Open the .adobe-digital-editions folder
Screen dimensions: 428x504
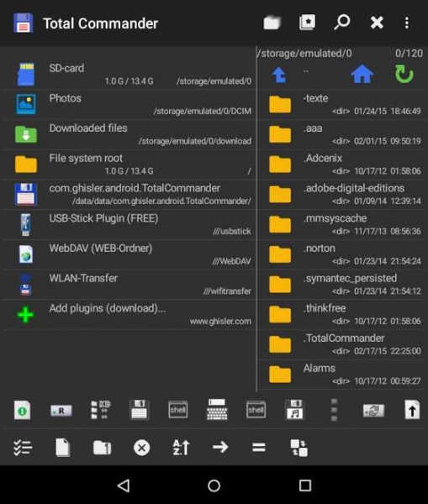(343, 194)
